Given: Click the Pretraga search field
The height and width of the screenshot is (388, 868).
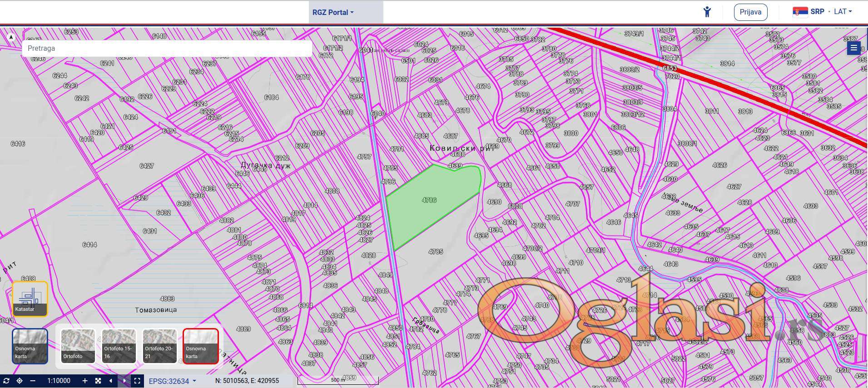Looking at the screenshot, I should pos(167,48).
